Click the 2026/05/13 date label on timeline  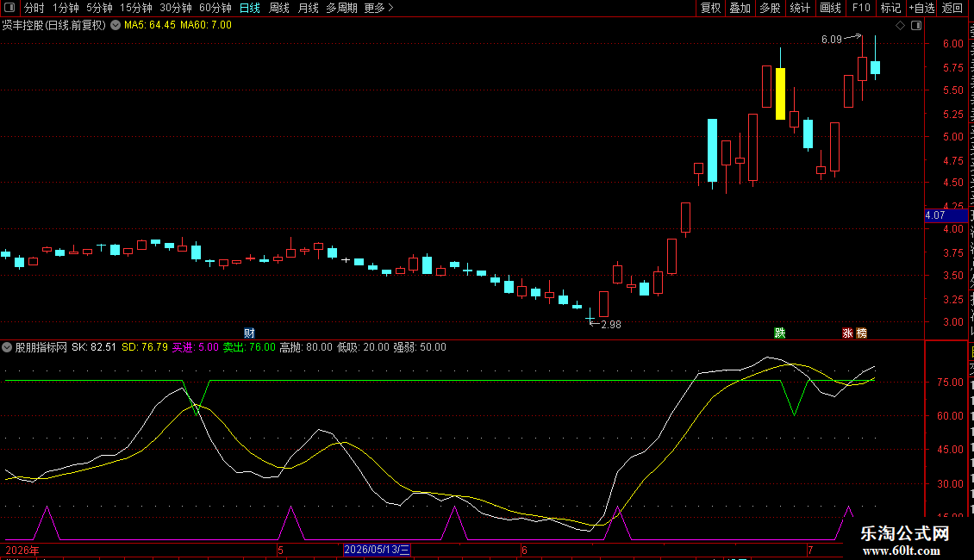pos(377,550)
